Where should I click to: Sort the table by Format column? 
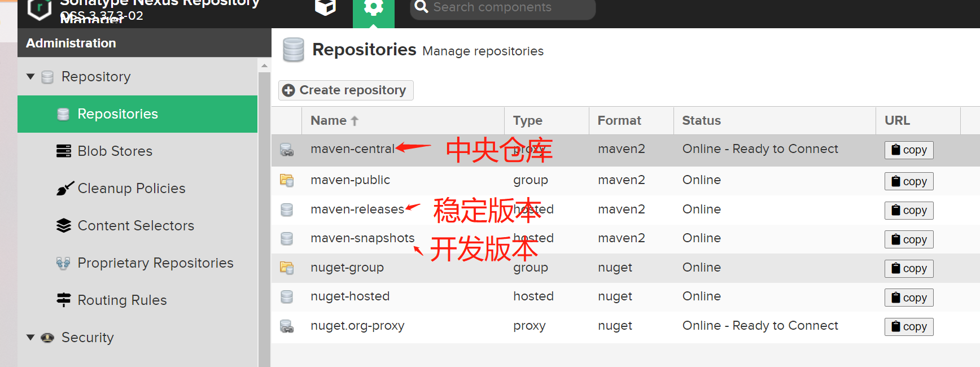631,120
